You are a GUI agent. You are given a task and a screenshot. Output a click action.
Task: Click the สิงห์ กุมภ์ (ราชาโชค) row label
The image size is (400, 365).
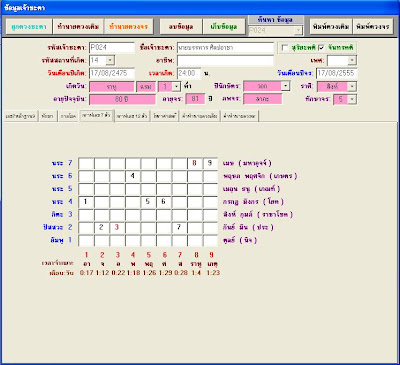[258, 215]
